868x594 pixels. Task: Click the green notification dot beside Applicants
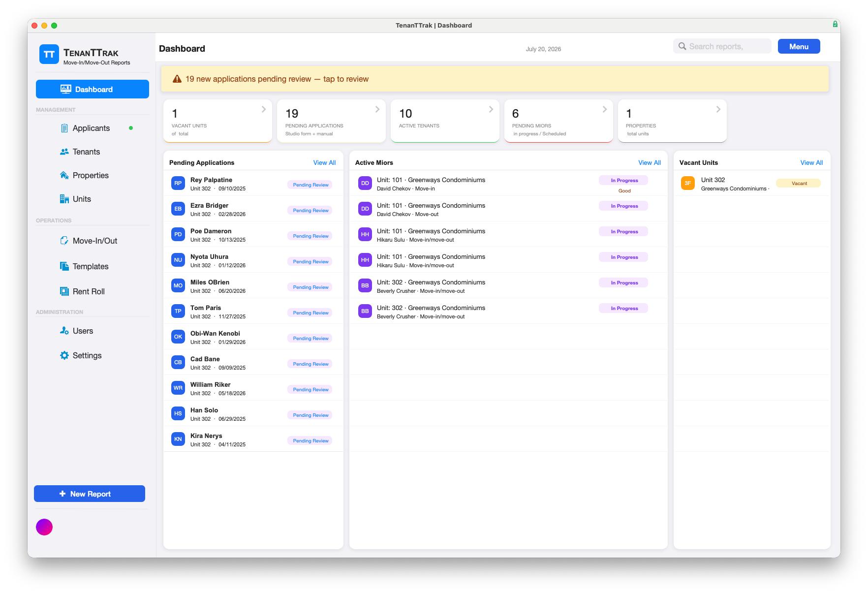pyautogui.click(x=131, y=128)
